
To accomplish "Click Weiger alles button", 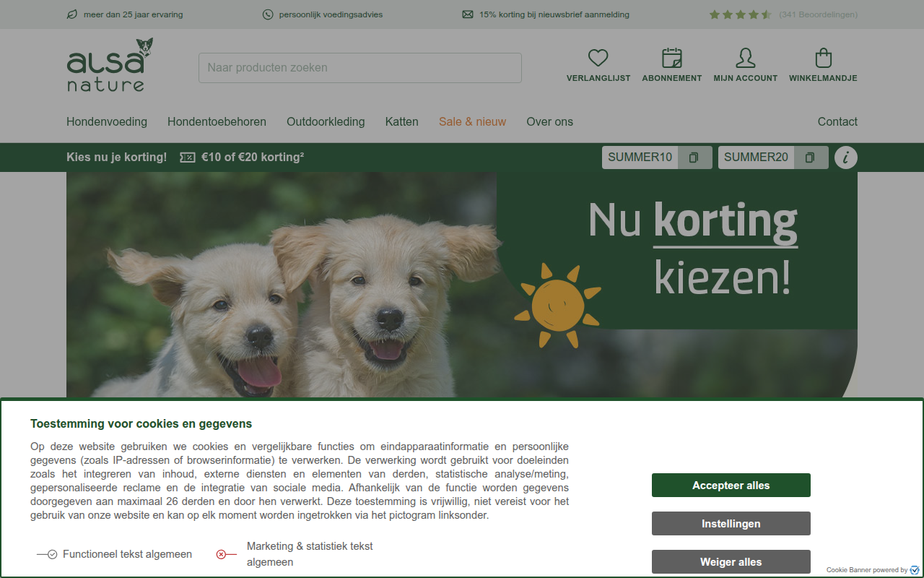I will click(x=731, y=562).
